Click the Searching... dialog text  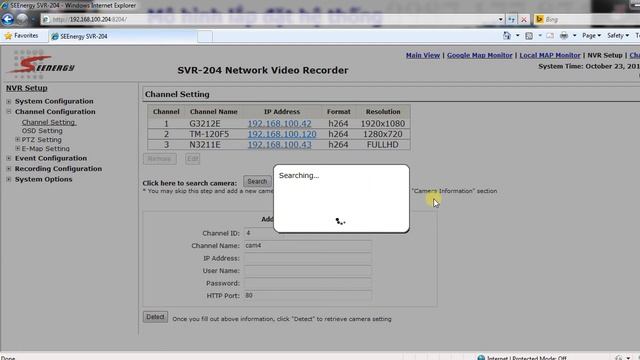pos(299,176)
